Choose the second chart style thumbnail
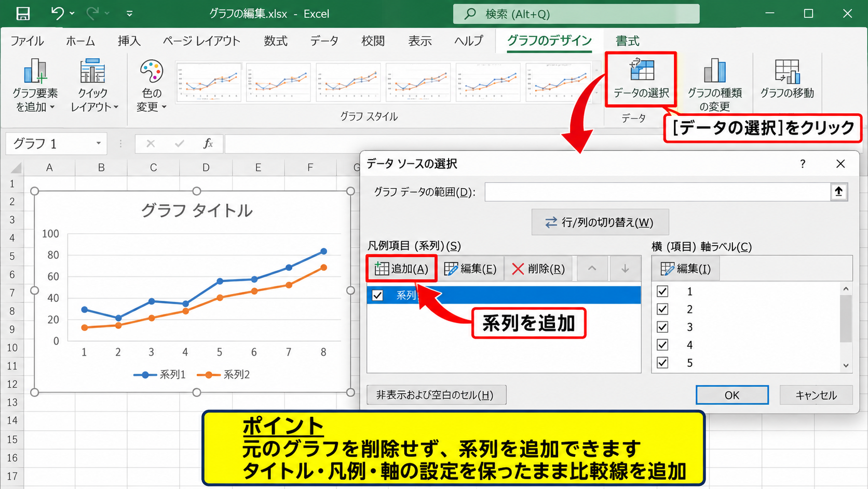Screen dimensions: 868x489 pos(278,82)
